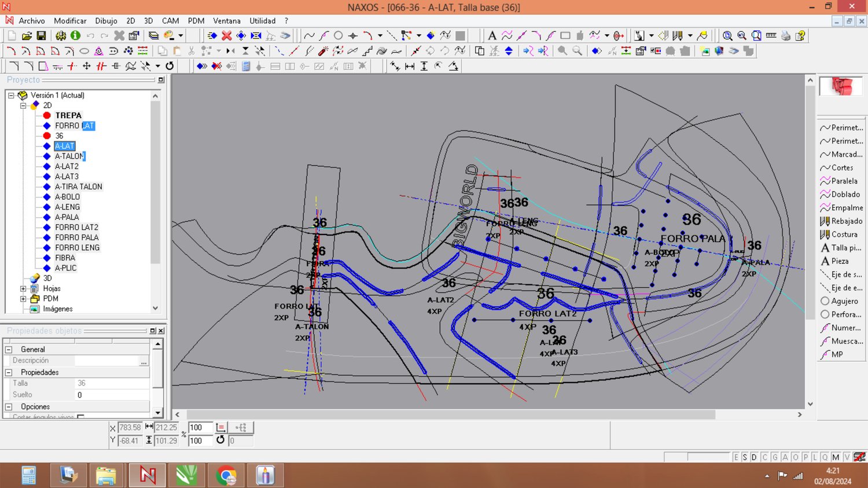Open dropdown arrow beside the palette icon
Viewport: 868px width, 488px height.
(181, 36)
